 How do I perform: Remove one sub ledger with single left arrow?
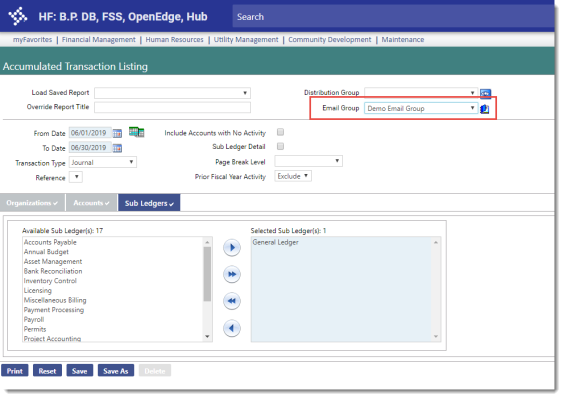point(232,328)
